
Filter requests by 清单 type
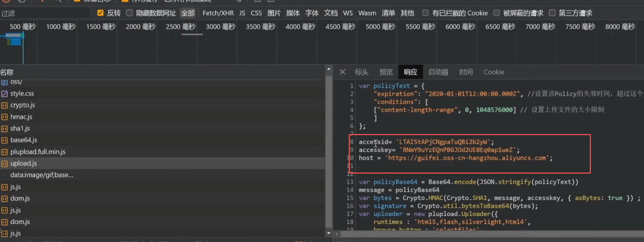click(388, 13)
